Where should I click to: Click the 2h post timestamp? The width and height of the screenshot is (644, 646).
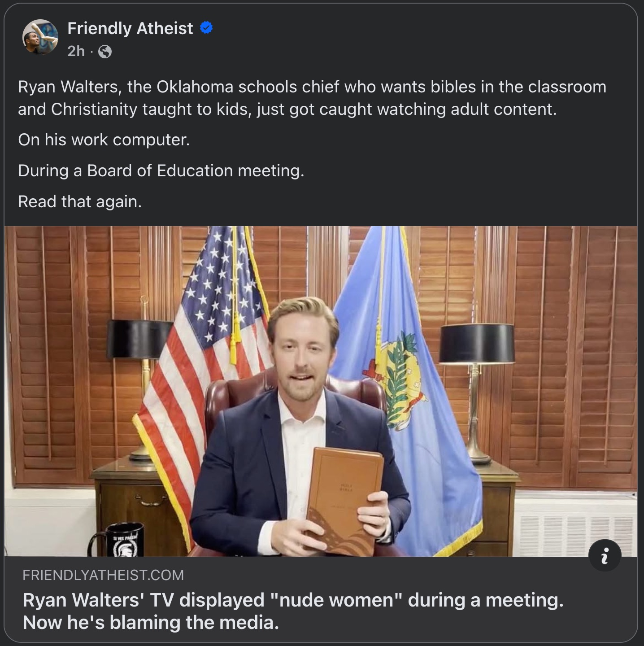[76, 52]
